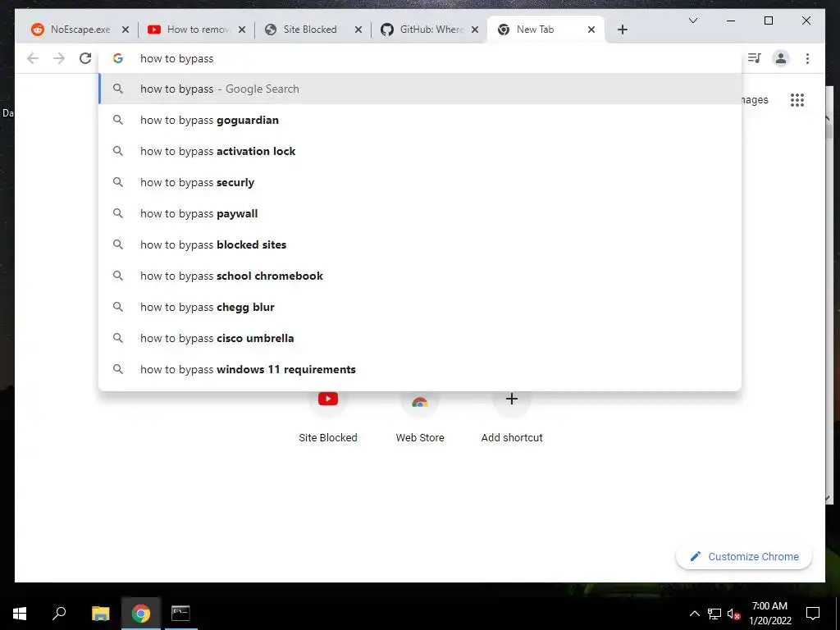Open Chrome's three-dot menu
This screenshot has height=630, width=840.
(807, 58)
